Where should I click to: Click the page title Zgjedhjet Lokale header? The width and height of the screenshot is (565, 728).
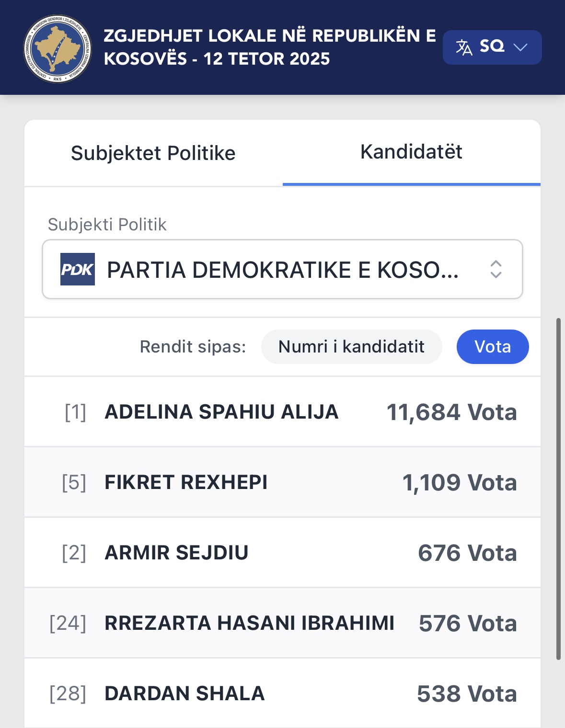pyautogui.click(x=269, y=47)
